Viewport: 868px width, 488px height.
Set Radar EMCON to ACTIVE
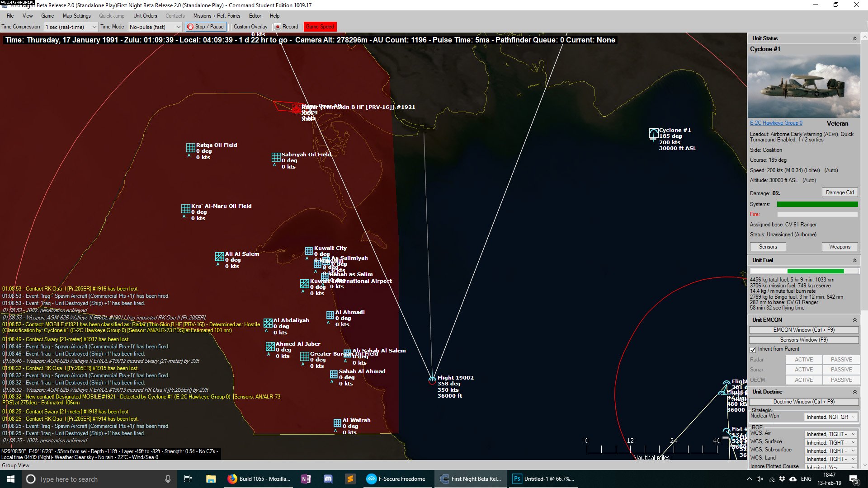coord(804,359)
